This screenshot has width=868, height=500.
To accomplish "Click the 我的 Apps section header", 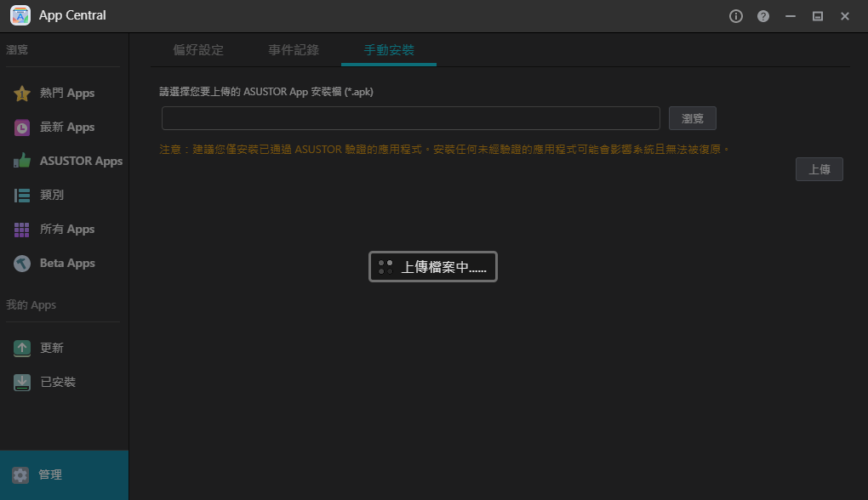I will (31, 304).
